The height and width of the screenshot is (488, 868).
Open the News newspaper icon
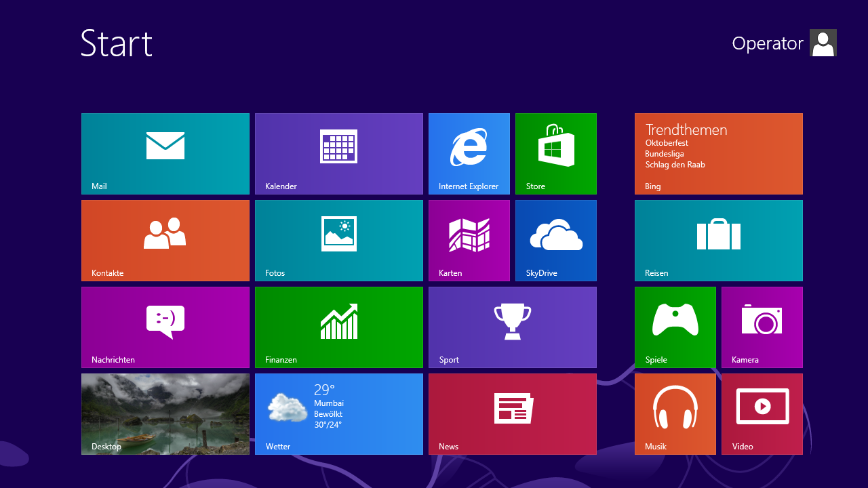tap(513, 408)
